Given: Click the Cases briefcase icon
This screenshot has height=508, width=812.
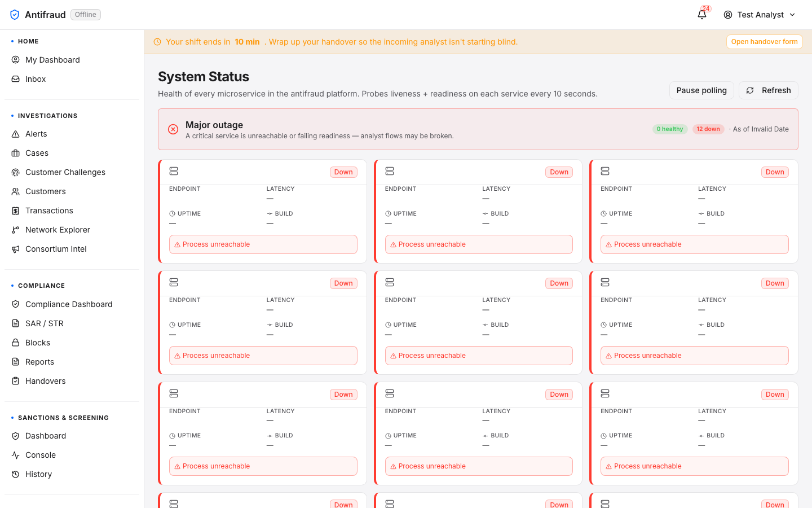Looking at the screenshot, I should 16,153.
